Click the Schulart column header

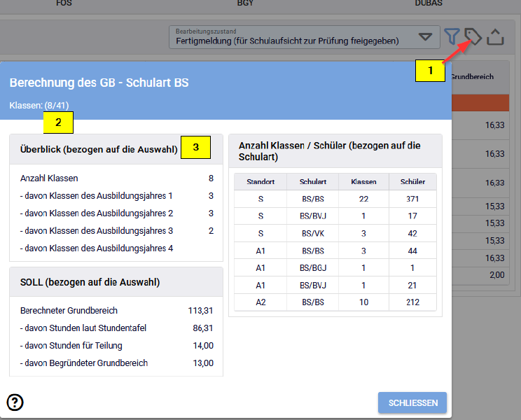[x=313, y=181]
